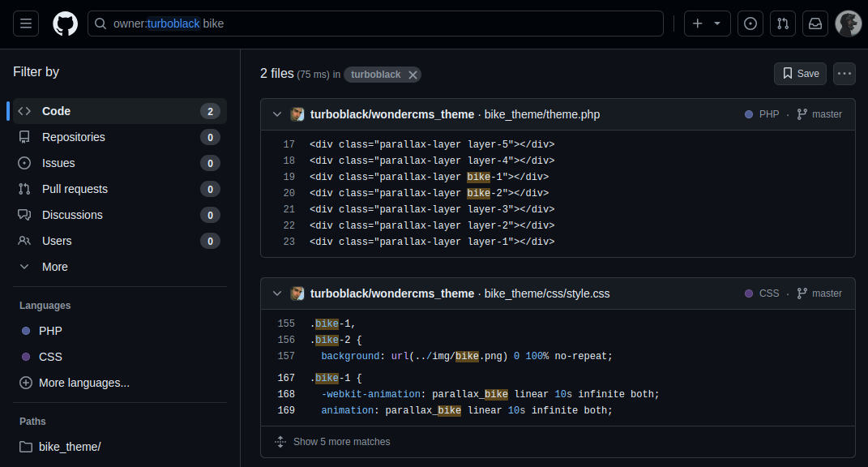Click the Discussions speech-bubble icon
Viewport: 868px width, 467px height.
pyautogui.click(x=24, y=215)
